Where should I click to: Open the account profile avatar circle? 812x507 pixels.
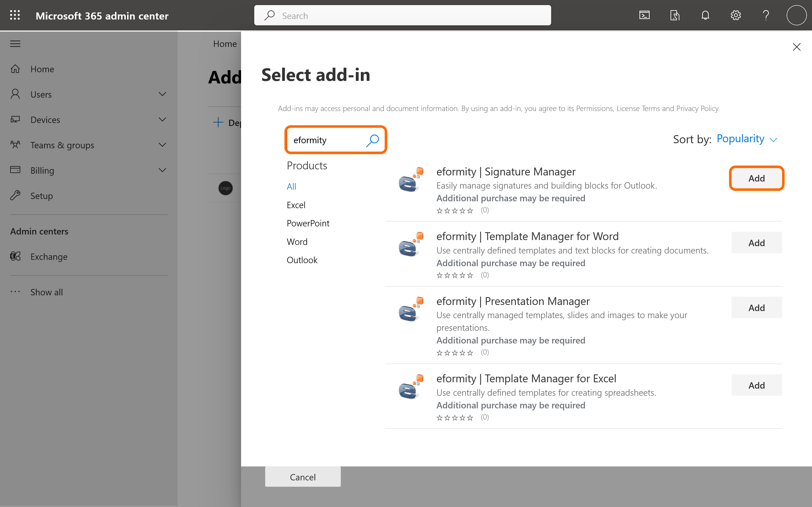click(x=796, y=15)
